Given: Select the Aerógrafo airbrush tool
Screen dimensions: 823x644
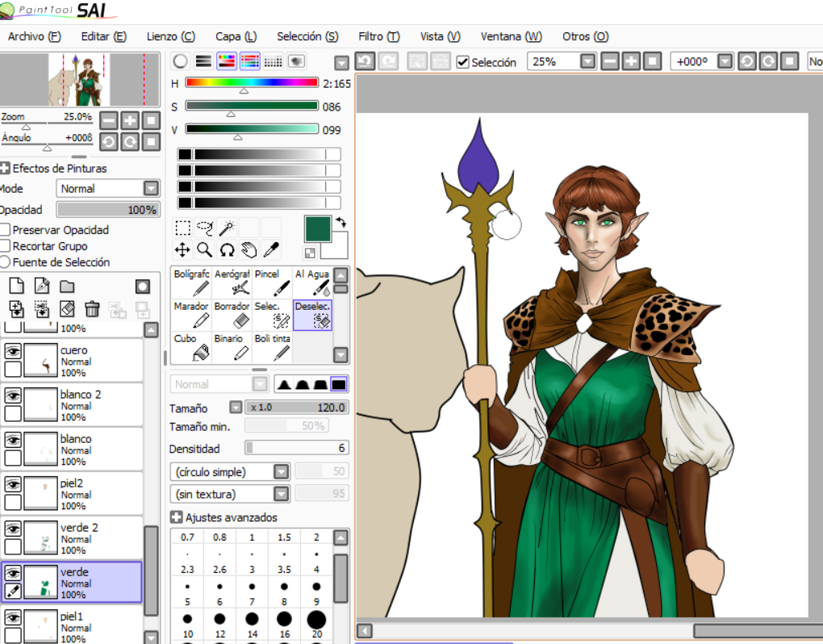Looking at the screenshot, I should (232, 282).
